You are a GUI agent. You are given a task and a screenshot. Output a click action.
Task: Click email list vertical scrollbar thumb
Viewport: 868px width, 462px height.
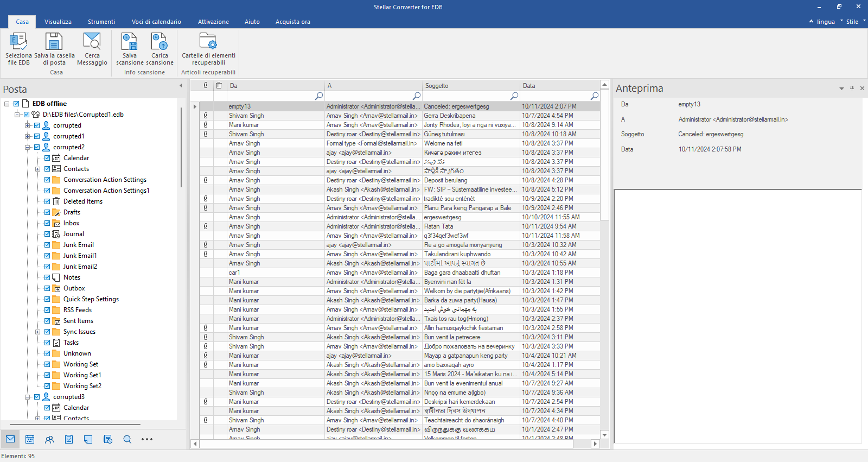(x=604, y=155)
